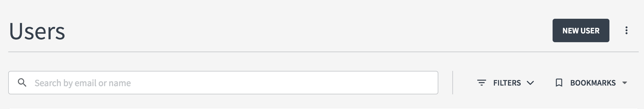Click the NEW USER button
Screen dimensions: 644x109
[581, 30]
